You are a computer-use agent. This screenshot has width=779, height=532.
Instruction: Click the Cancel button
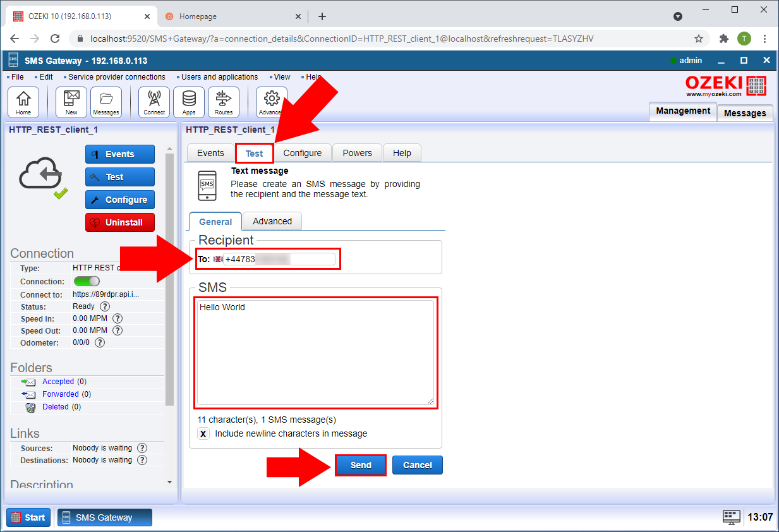(x=418, y=465)
